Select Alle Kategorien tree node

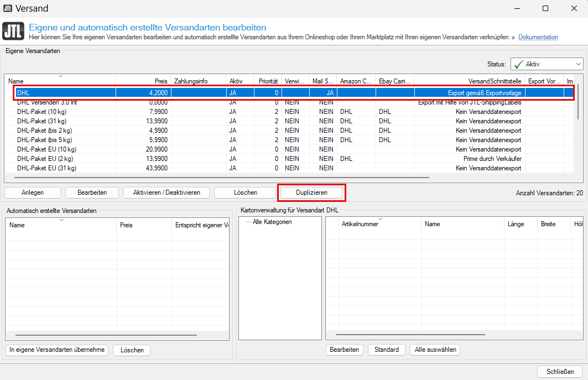tap(272, 222)
